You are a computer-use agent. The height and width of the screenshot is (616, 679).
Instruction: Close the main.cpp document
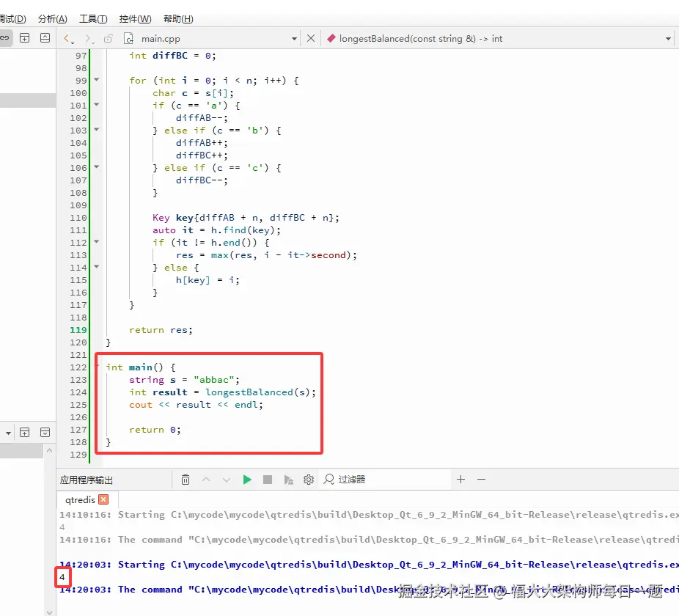pyautogui.click(x=310, y=38)
